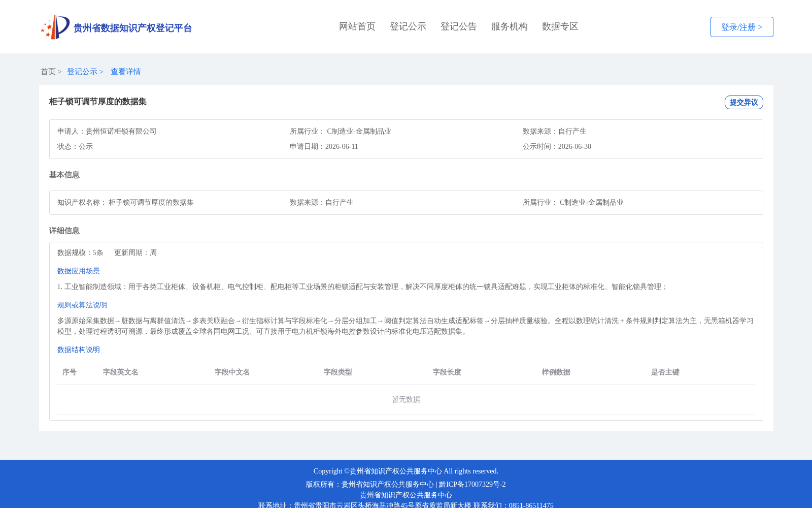This screenshot has width=812, height=508.
Task: Click the 是否主键 column header
Action: (665, 372)
